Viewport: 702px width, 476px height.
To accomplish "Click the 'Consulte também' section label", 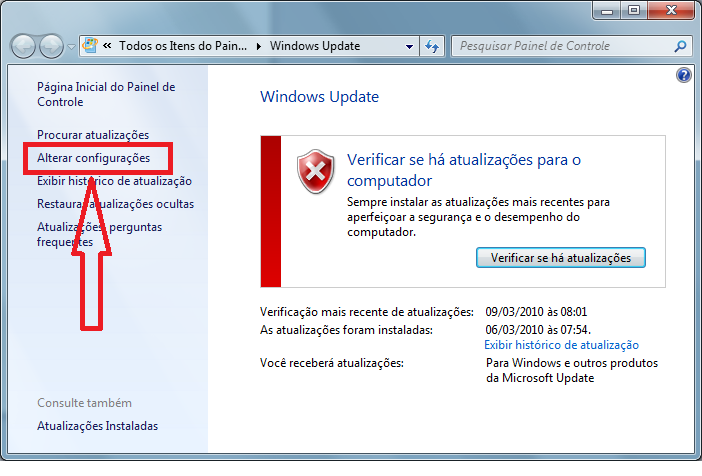I will tap(84, 403).
